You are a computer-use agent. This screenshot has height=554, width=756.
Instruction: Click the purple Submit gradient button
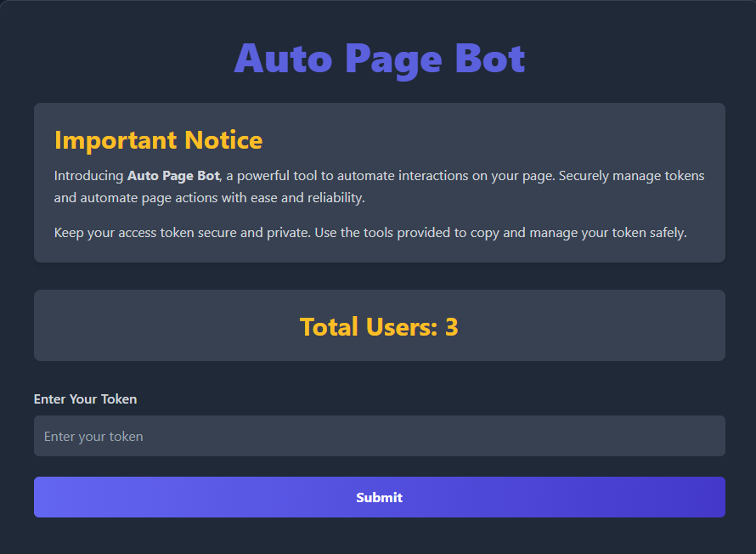379,497
